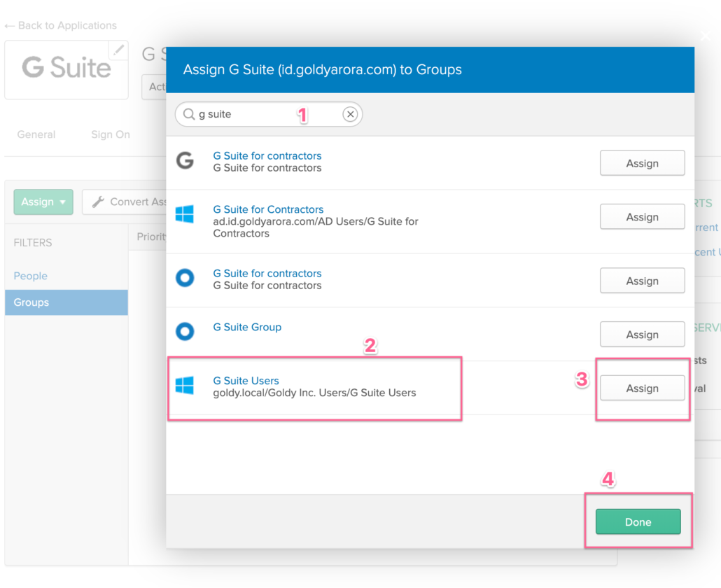Click pencil edit icon on G Suite logo
The image size is (721, 588).
coord(118,50)
